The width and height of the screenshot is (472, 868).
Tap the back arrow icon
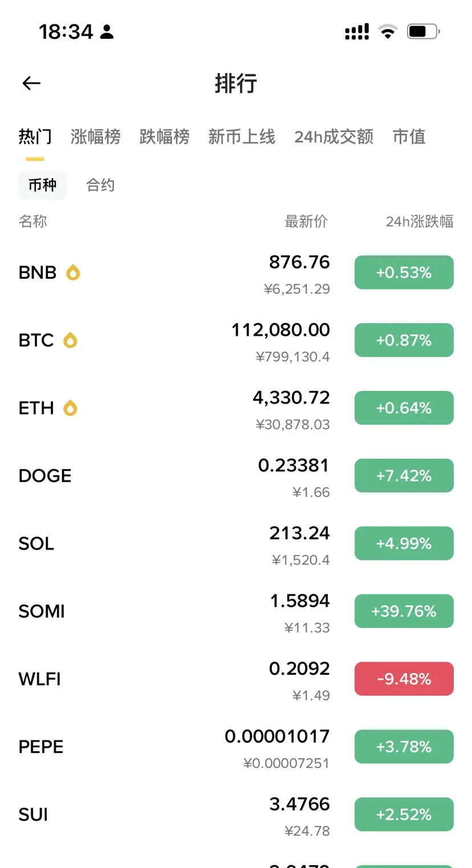(31, 83)
